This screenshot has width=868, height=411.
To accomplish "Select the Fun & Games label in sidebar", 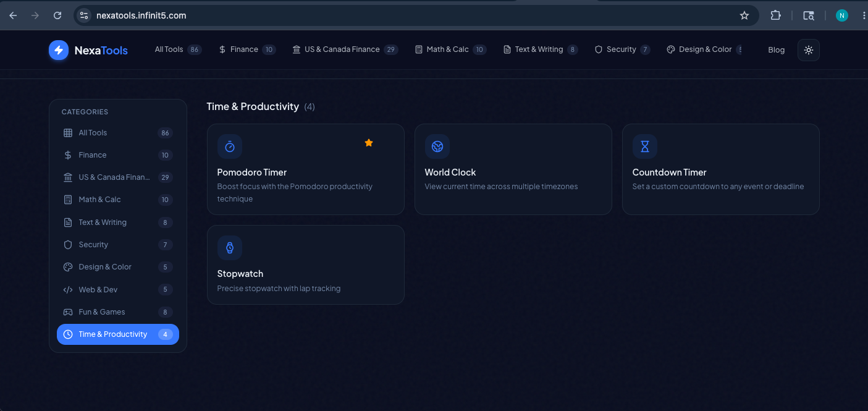I will (x=102, y=312).
